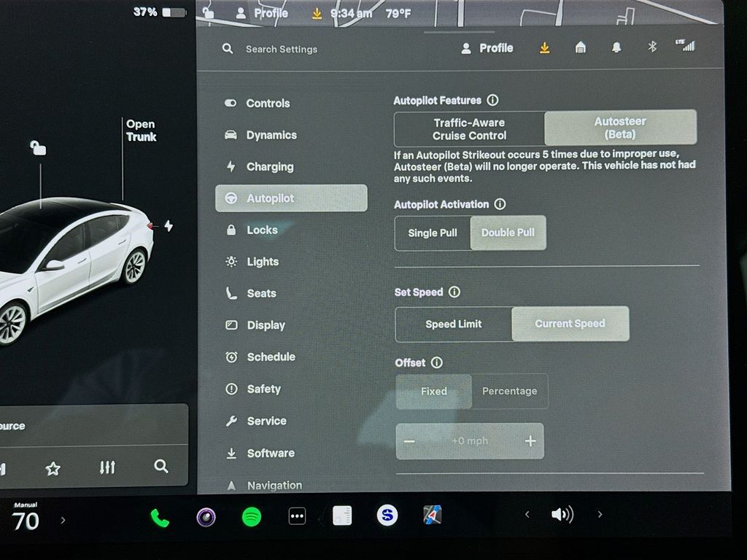Viewport: 747px width, 560px height.
Task: Open the blue S app in the dock
Action: click(387, 516)
